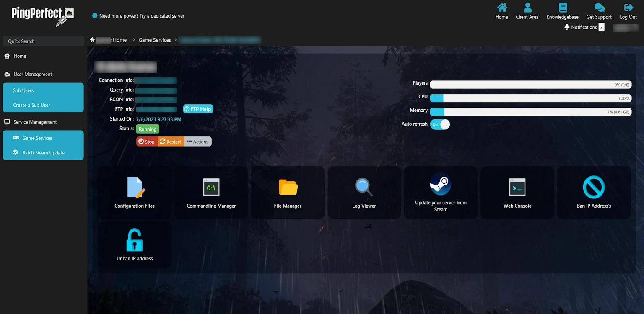Open the File Manager folder icon
The height and width of the screenshot is (314, 644).
[288, 187]
